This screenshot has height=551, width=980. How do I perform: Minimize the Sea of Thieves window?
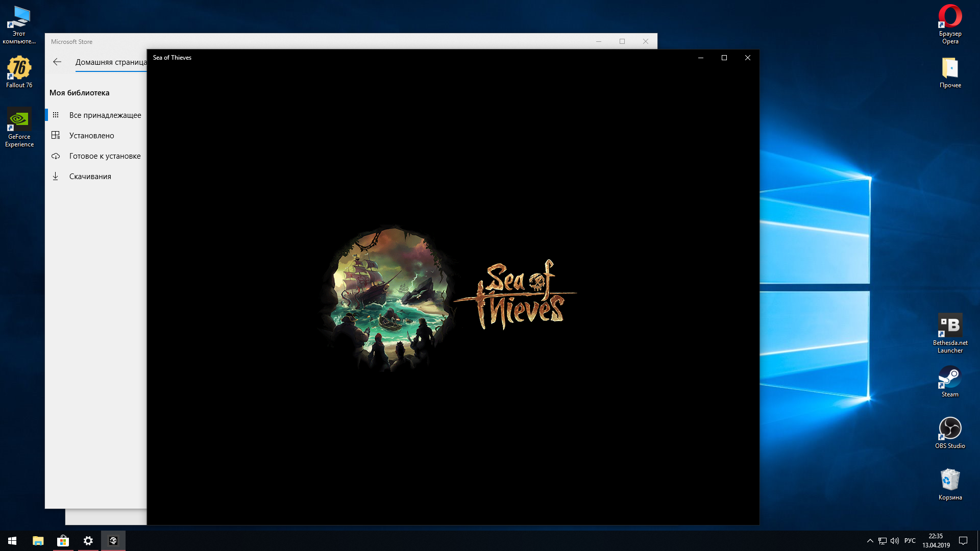coord(701,58)
